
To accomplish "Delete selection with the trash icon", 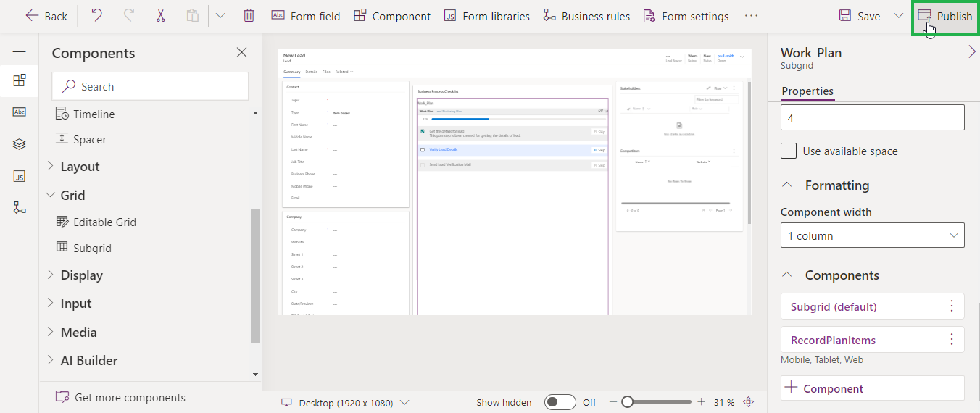I will (x=249, y=16).
